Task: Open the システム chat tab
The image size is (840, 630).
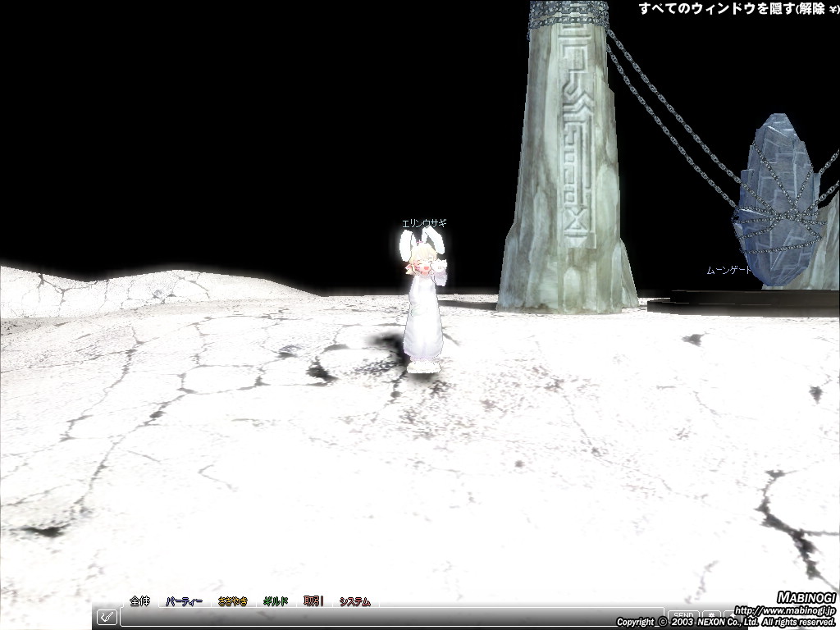Action: (x=354, y=601)
